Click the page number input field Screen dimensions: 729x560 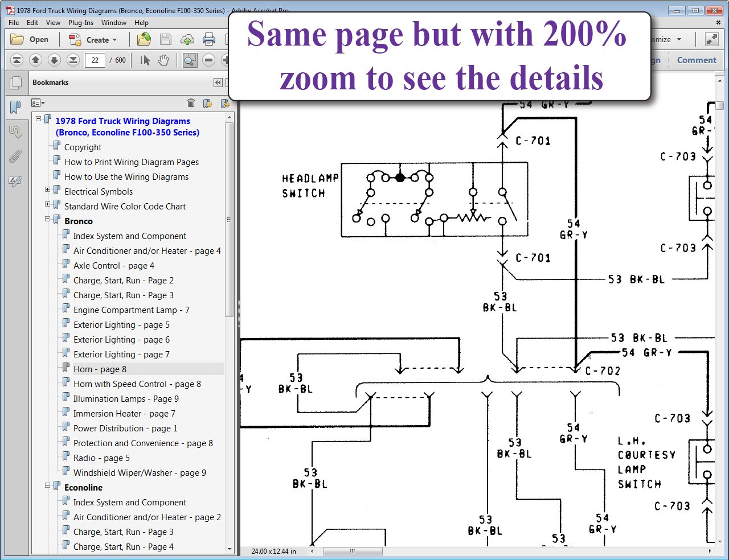95,60
